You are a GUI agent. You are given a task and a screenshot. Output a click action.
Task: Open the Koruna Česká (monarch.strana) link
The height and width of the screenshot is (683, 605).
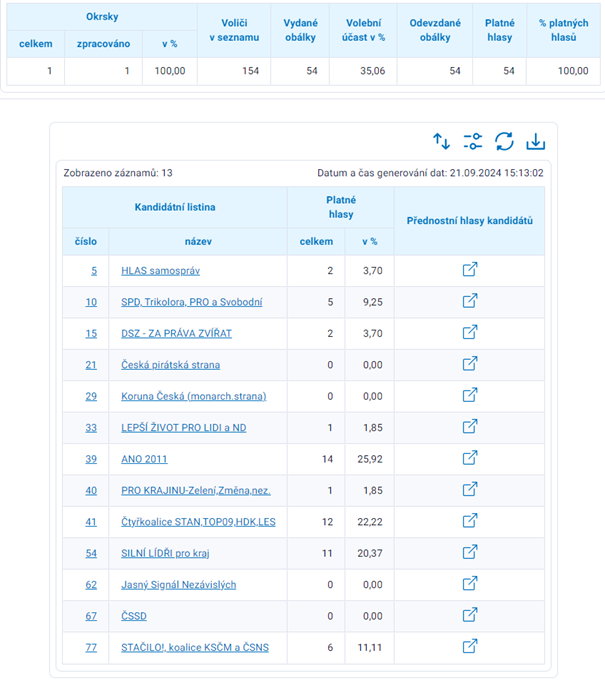pos(193,396)
